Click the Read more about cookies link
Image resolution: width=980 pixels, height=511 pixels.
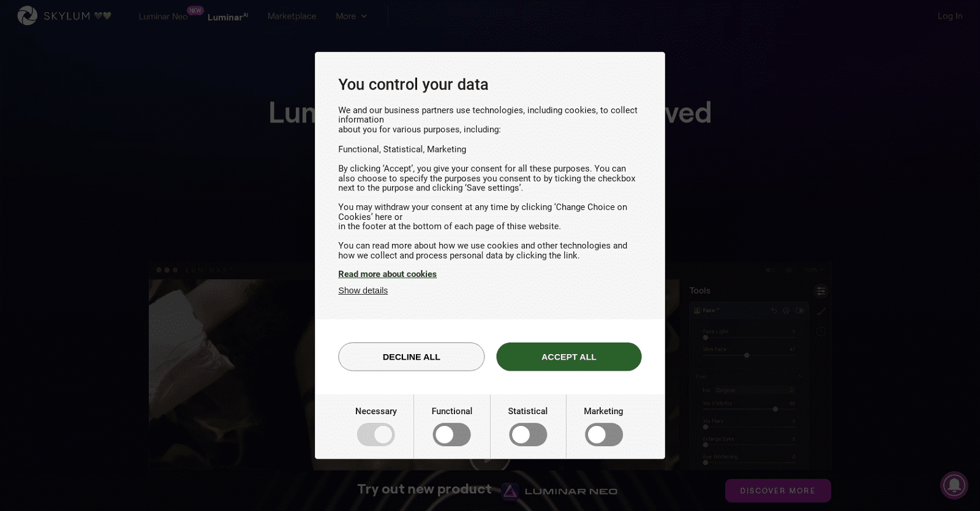(387, 274)
